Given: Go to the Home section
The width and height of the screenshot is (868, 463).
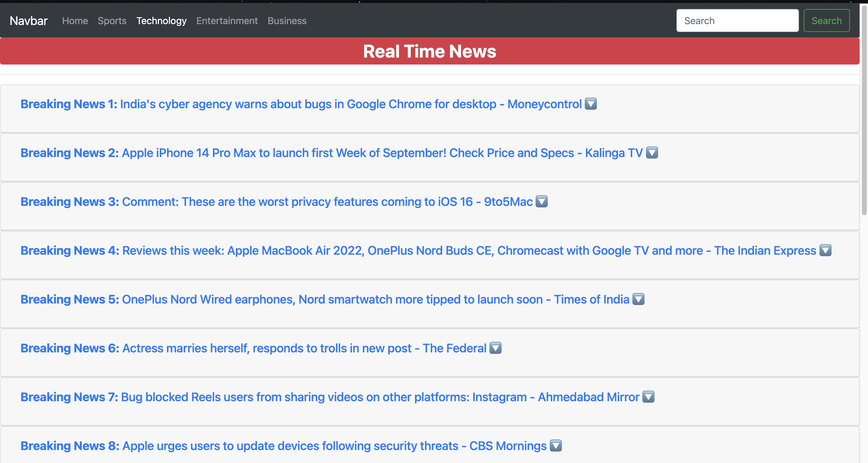Looking at the screenshot, I should pyautogui.click(x=75, y=20).
